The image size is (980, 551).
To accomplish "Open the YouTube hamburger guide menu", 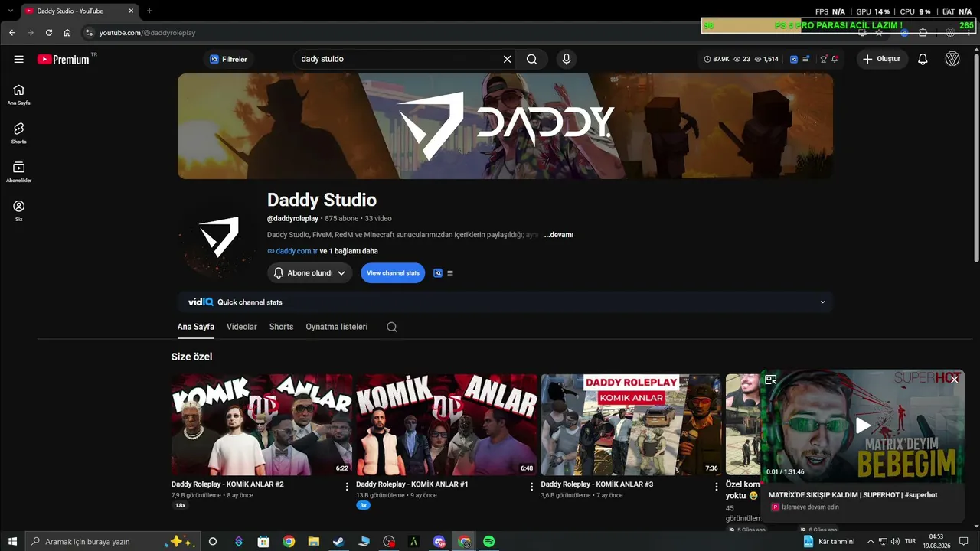I will 19,59.
